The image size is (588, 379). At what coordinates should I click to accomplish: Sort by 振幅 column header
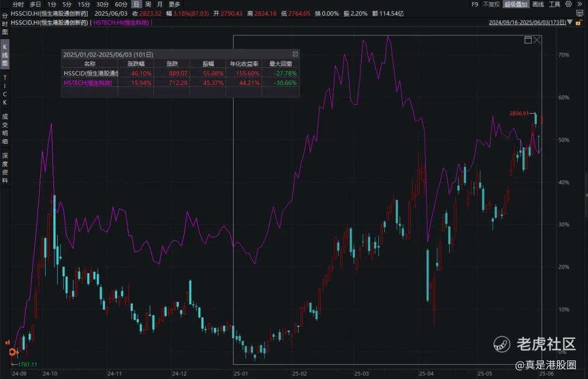tap(208, 64)
